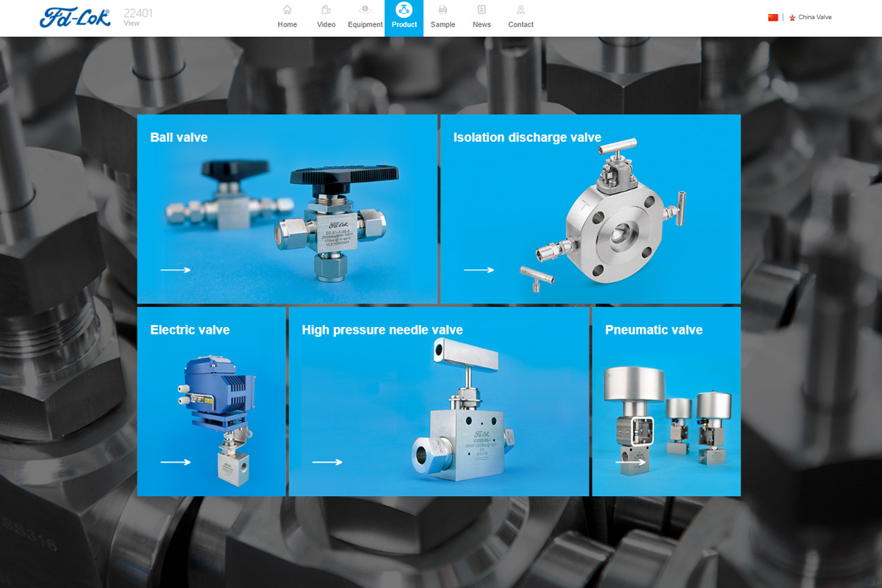Open the Ball valve heading

coord(179,137)
